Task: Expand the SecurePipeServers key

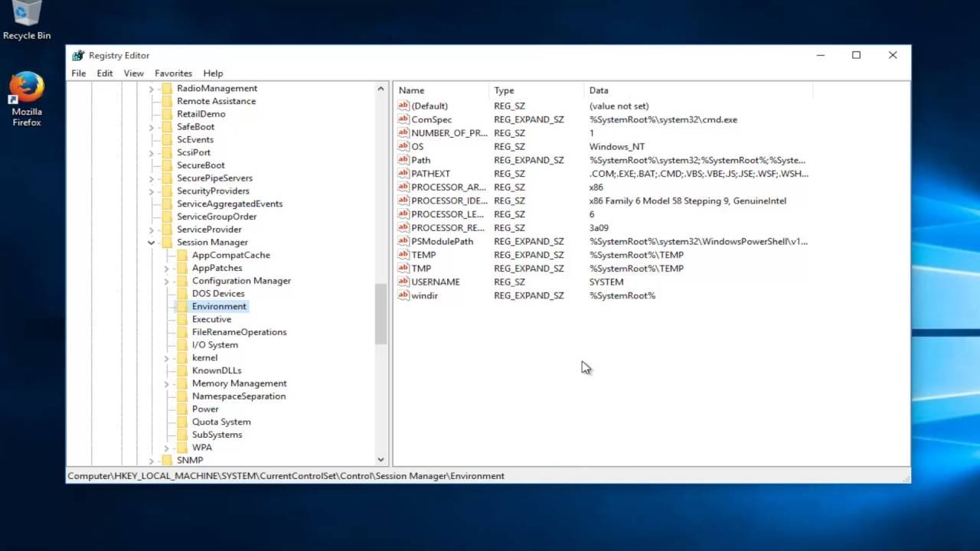Action: pyautogui.click(x=152, y=178)
